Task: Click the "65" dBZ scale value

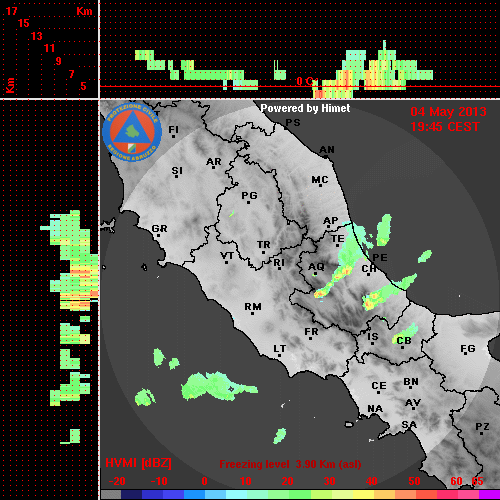Action: (477, 481)
